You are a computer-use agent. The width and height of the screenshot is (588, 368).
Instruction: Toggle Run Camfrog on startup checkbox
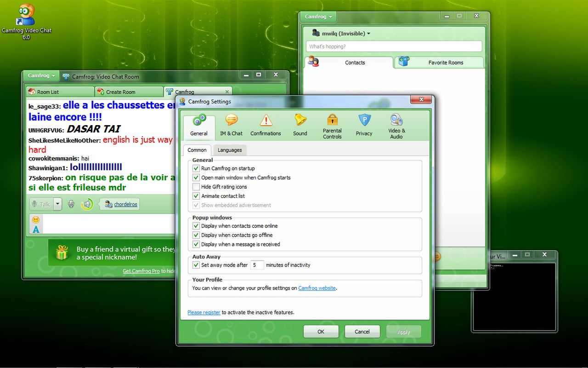tap(196, 168)
